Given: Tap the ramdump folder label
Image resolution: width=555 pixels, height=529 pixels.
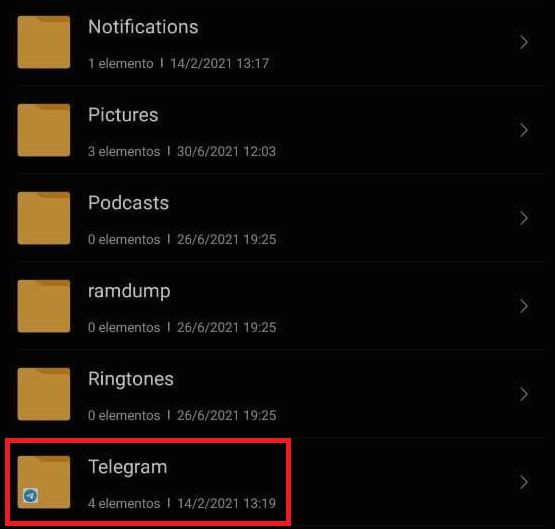Looking at the screenshot, I should (129, 292).
